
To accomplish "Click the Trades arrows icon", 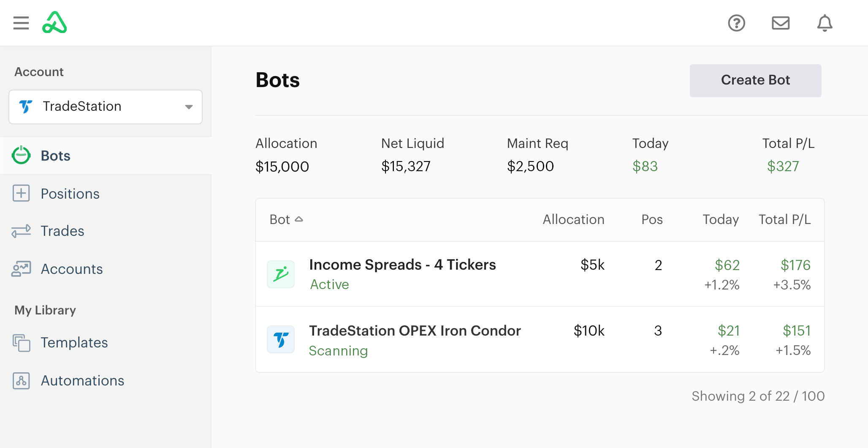I will [x=21, y=231].
